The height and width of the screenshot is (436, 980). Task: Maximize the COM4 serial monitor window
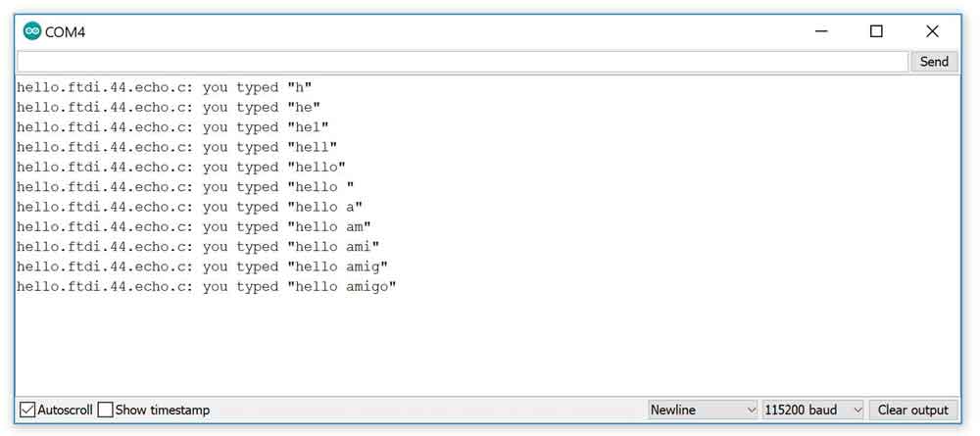[876, 31]
